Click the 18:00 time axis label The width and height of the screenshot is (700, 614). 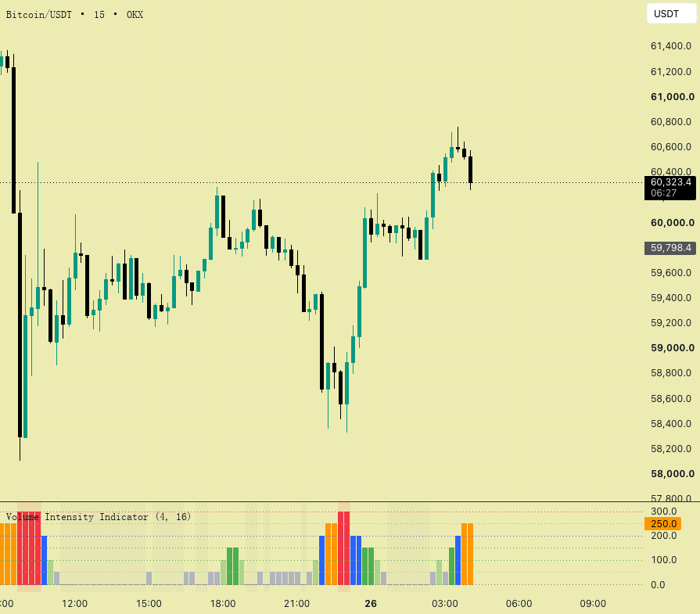(223, 604)
